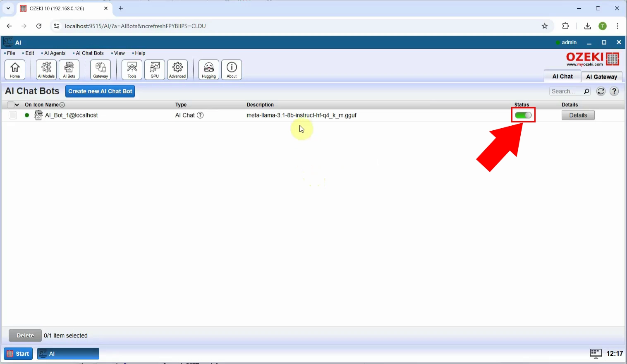Open the keyboard icon in the taskbar
Image resolution: width=627 pixels, height=364 pixels.
coord(596,353)
